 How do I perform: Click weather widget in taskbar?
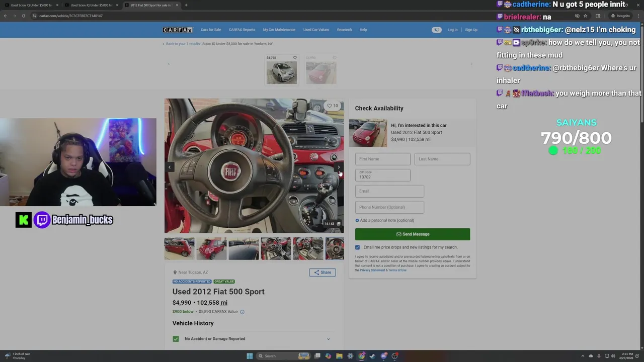(18, 356)
